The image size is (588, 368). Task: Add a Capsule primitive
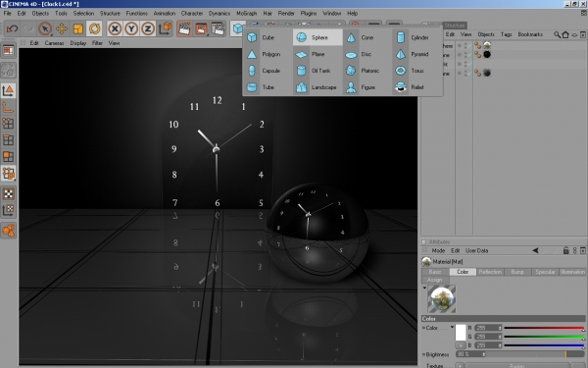268,71
